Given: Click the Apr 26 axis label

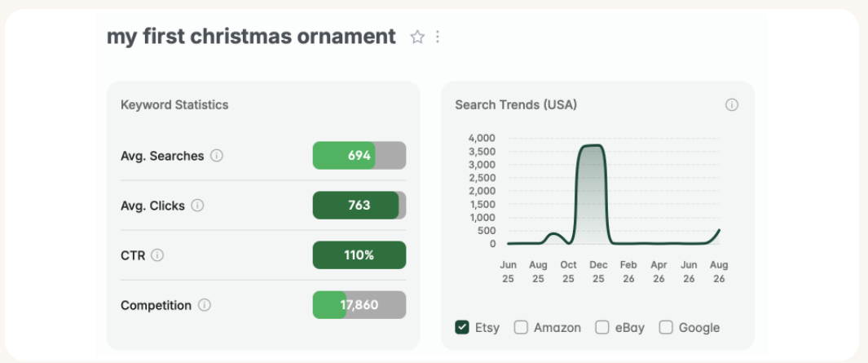Looking at the screenshot, I should pos(659,272).
